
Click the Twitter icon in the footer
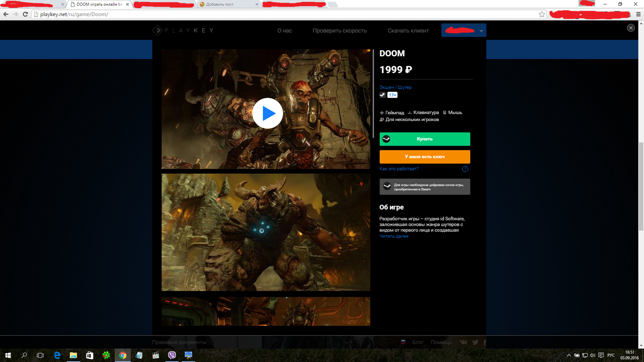[x=475, y=342]
